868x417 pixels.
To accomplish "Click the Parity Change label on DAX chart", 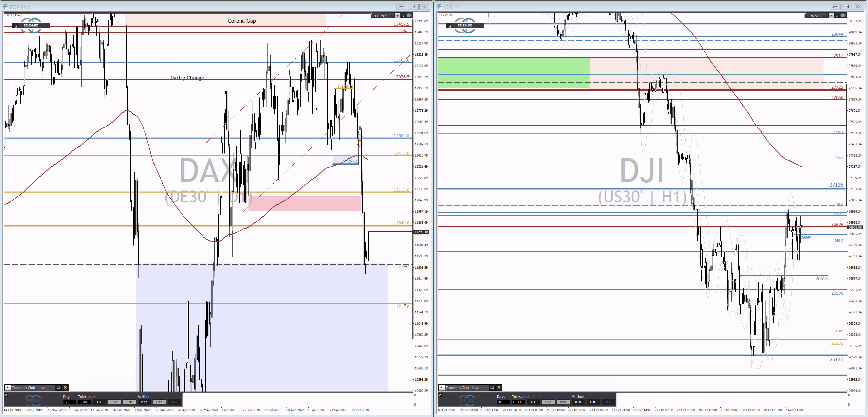I will point(187,78).
